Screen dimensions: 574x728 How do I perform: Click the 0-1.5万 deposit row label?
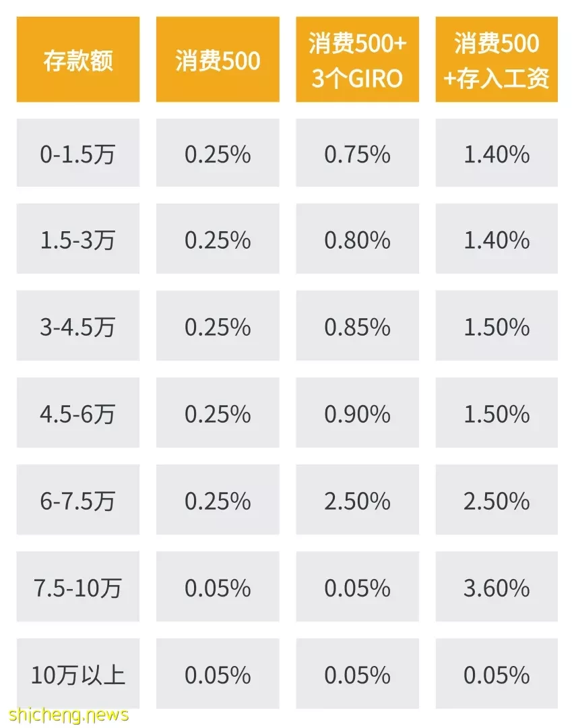[78, 153]
